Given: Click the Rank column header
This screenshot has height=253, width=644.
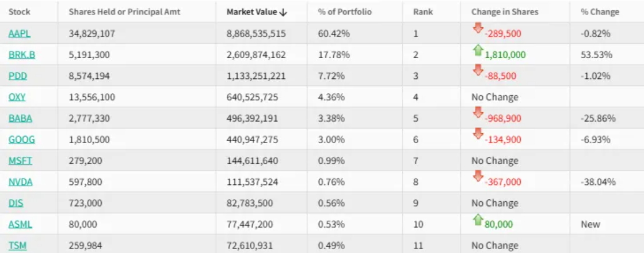Looking at the screenshot, I should (422, 12).
